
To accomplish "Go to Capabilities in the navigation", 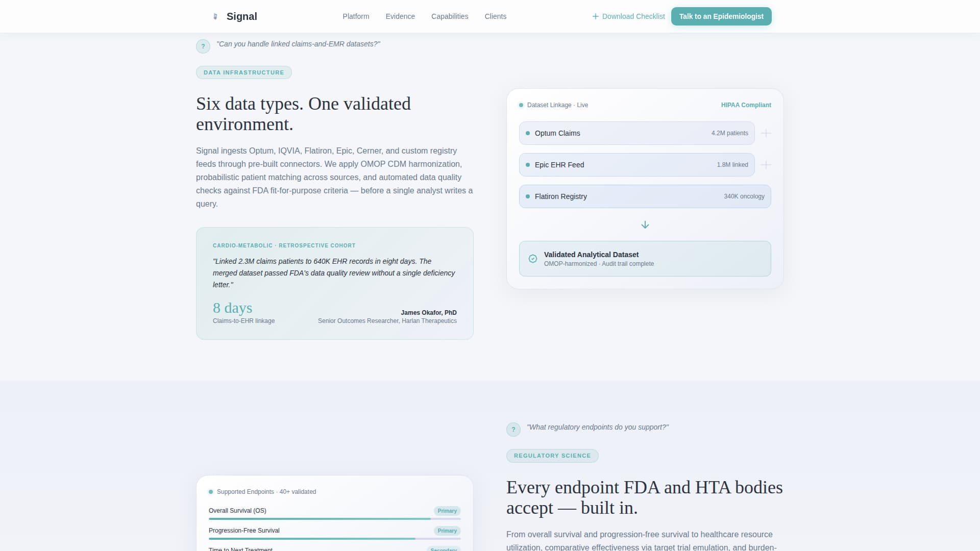I will click(x=450, y=16).
